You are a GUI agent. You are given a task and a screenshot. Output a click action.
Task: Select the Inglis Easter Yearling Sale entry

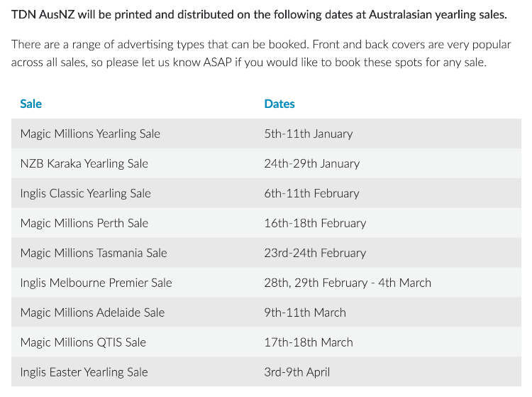click(x=84, y=372)
